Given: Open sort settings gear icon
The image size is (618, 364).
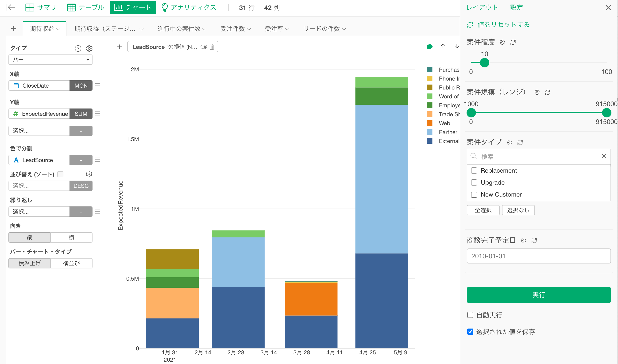Looking at the screenshot, I should pos(89,174).
